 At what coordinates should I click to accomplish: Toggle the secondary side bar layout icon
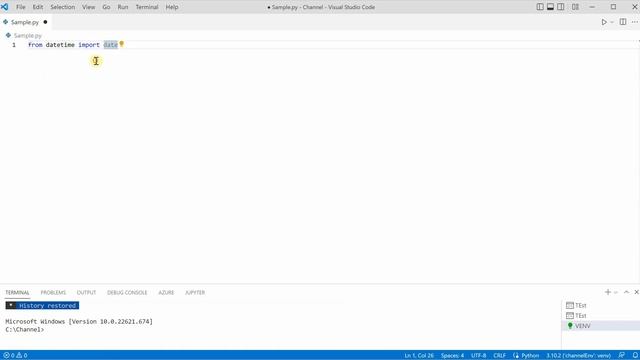[x=561, y=7]
